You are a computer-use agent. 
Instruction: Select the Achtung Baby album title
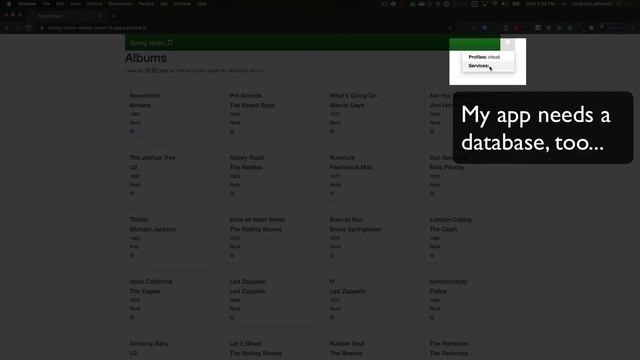click(149, 344)
